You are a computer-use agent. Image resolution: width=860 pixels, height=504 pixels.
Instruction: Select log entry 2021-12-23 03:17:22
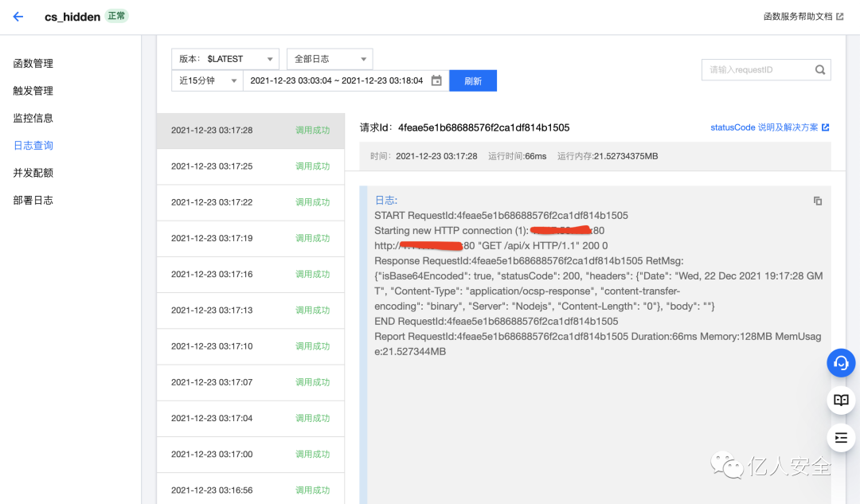(251, 202)
